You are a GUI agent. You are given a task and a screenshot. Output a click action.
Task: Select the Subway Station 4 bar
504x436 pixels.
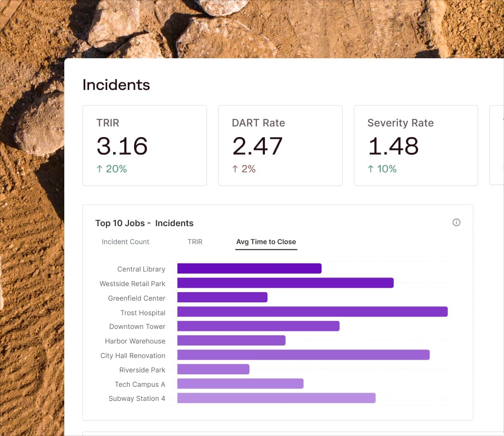pos(276,398)
